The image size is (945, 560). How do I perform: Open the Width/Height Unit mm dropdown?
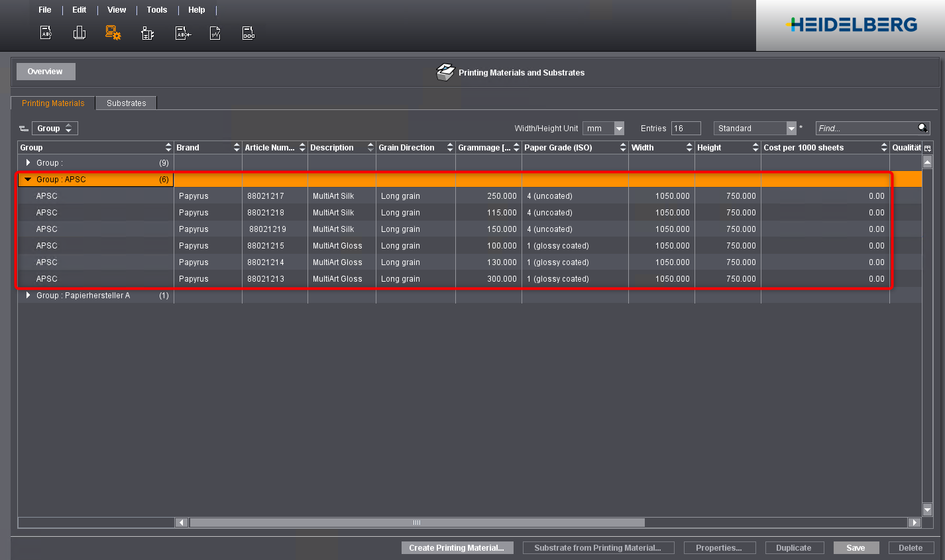603,129
